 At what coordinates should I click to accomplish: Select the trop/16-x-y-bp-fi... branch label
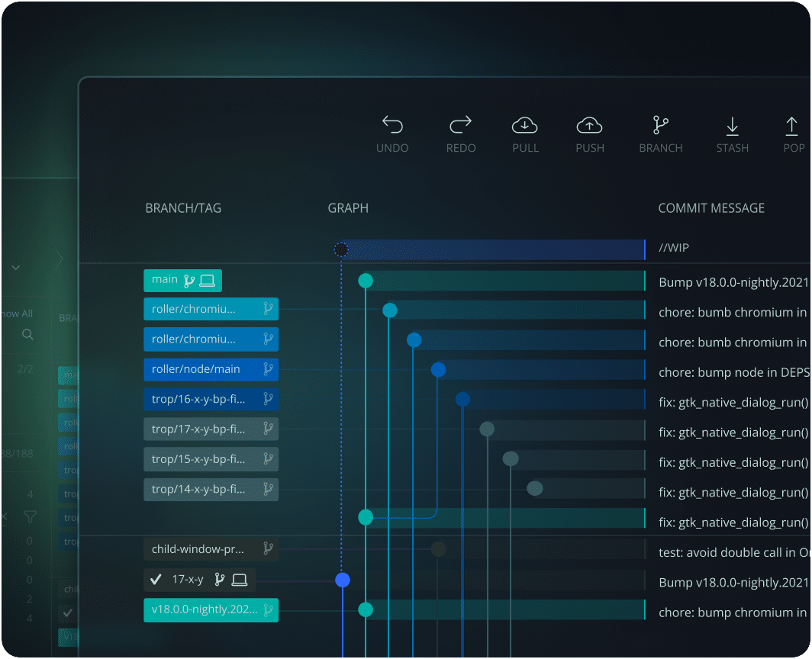(211, 399)
